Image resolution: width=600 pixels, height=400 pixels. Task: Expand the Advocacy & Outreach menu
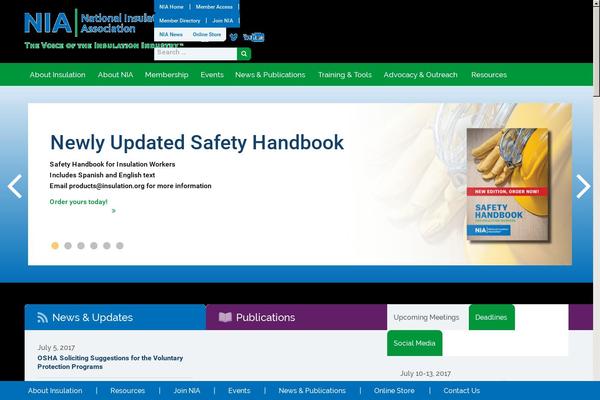click(x=421, y=75)
